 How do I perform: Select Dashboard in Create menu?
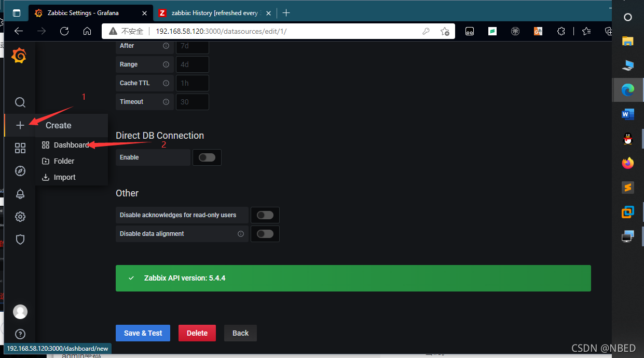pos(72,145)
